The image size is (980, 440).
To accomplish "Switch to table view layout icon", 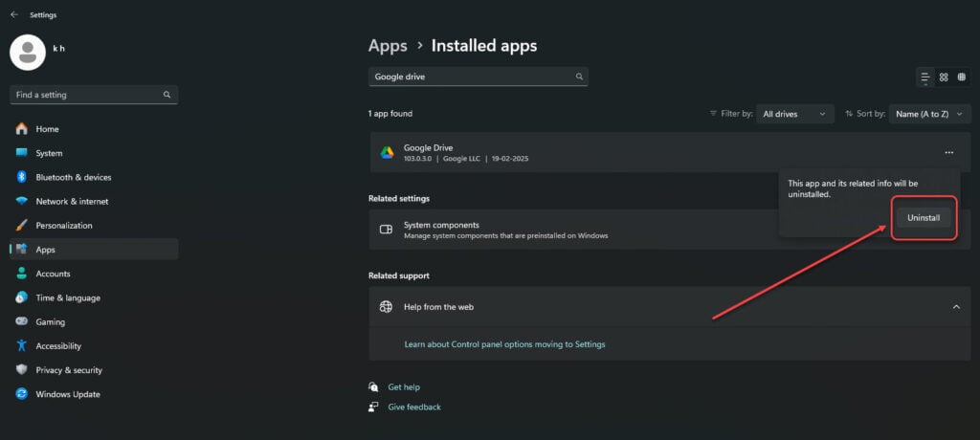I will tap(962, 77).
